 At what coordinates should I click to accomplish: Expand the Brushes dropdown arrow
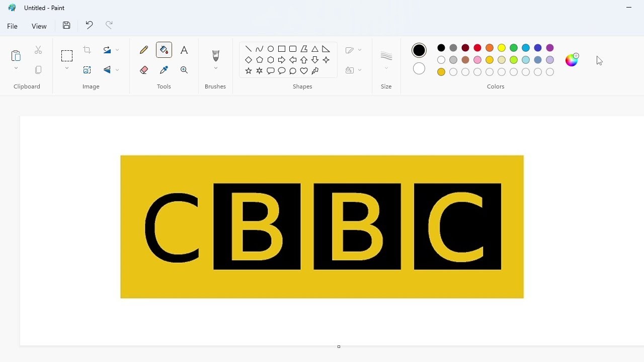click(x=216, y=68)
